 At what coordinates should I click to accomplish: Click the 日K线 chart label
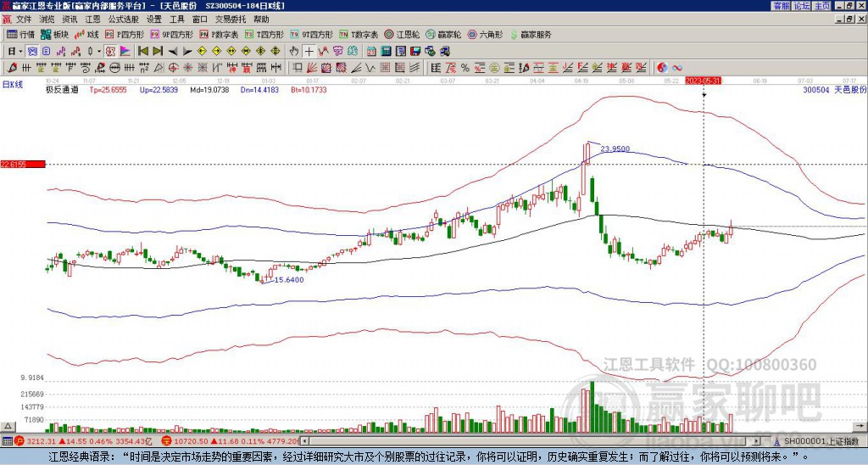(12, 84)
